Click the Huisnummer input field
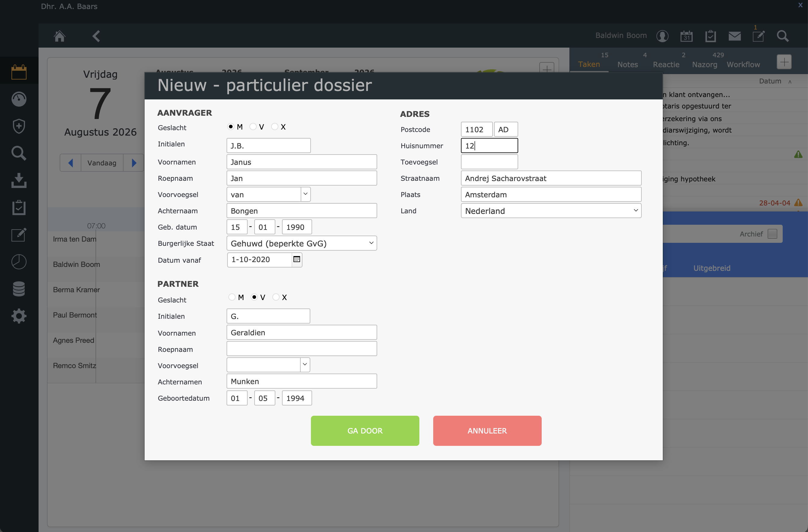Screen dimensions: 808x532 (489, 146)
